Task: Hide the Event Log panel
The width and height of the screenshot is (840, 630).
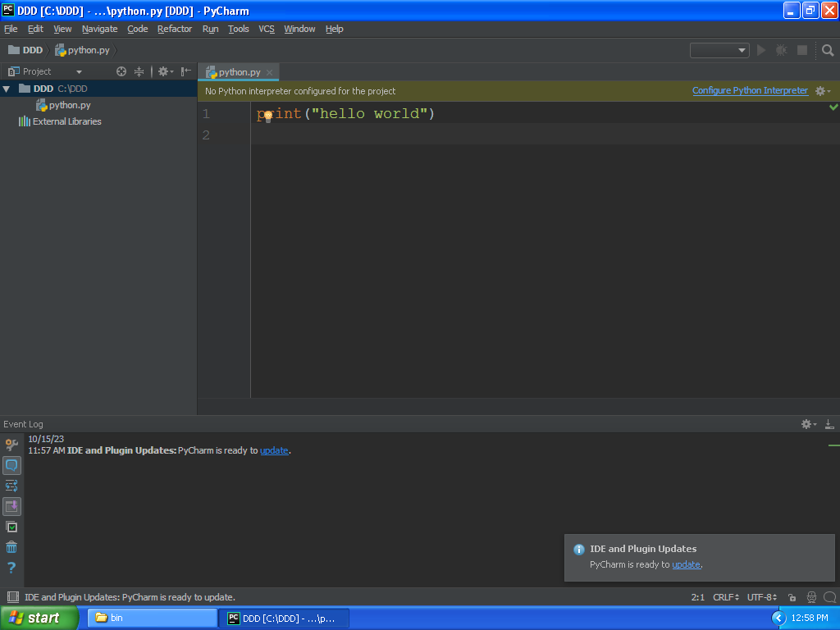Action: coord(829,424)
